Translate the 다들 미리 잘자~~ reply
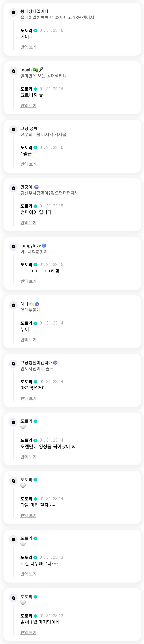 click(28, 515)
